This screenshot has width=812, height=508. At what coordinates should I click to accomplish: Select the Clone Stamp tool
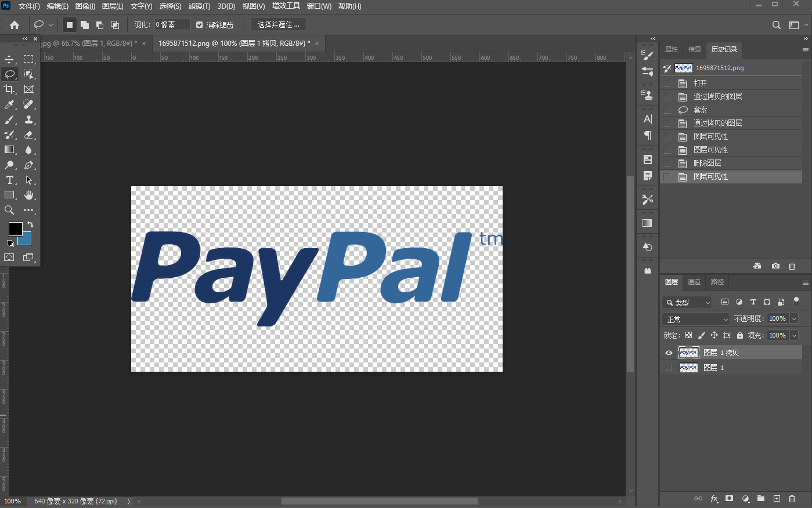(x=28, y=119)
